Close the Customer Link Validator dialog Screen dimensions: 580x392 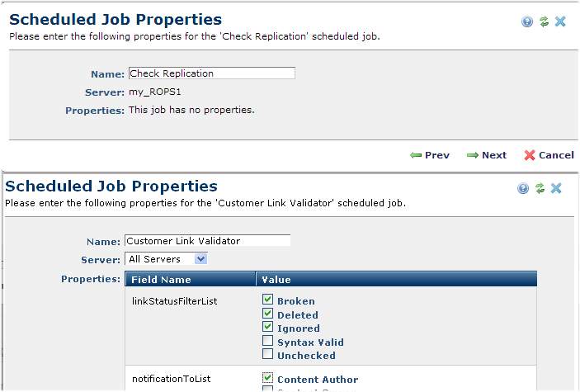[556, 188]
